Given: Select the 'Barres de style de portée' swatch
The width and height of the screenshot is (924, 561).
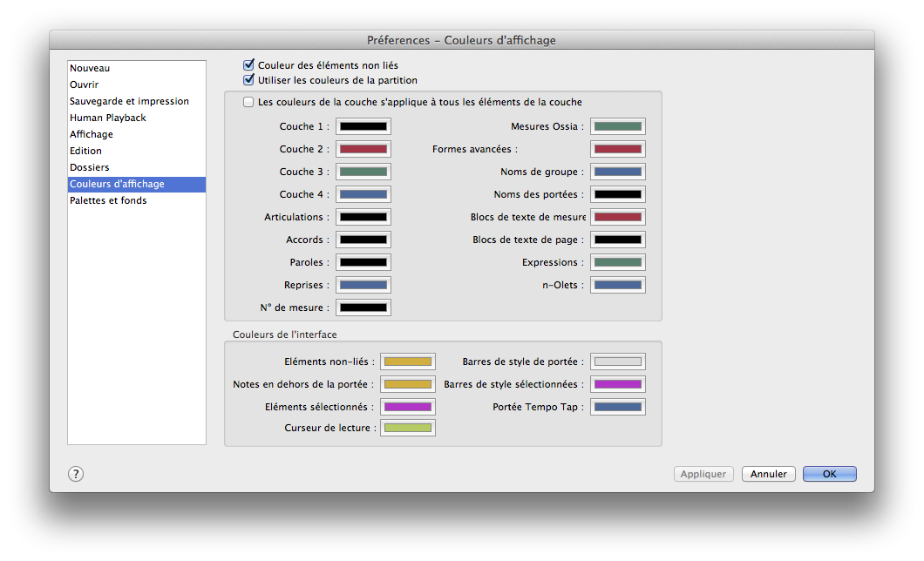Looking at the screenshot, I should point(617,362).
